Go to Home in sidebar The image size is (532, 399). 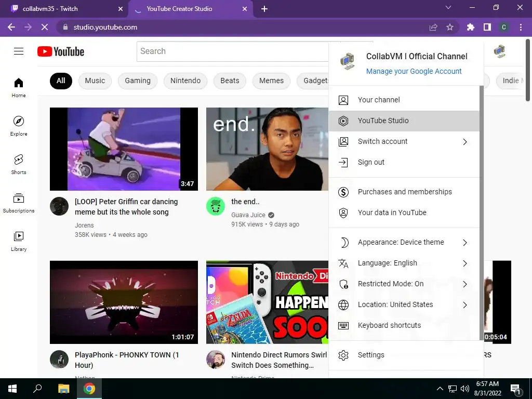click(19, 87)
